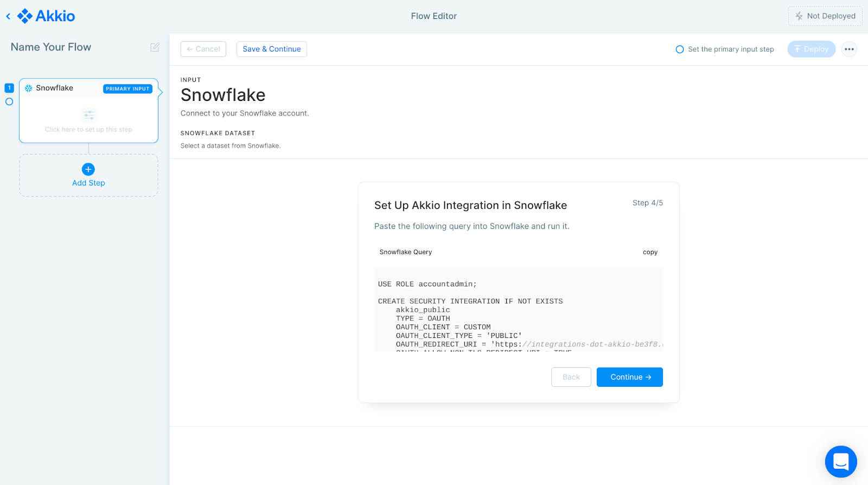Image resolution: width=868 pixels, height=485 pixels.
Task: Open the Akkio logo home link
Action: [x=46, y=16]
